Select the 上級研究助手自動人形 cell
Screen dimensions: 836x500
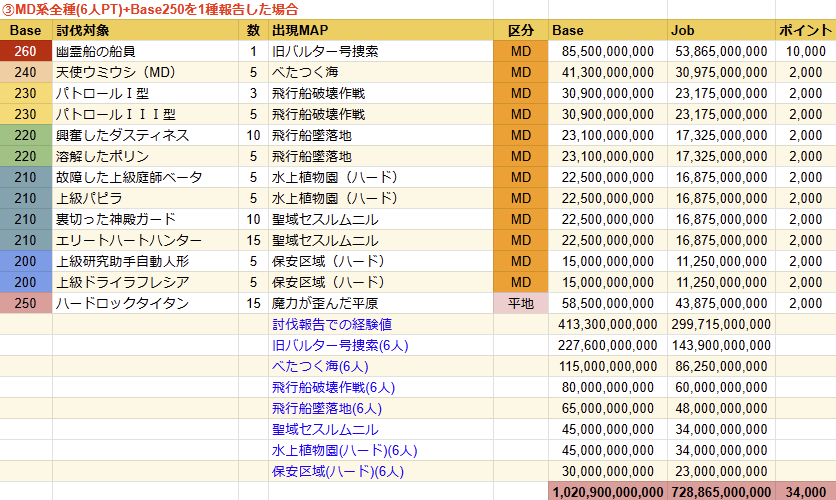(146, 261)
